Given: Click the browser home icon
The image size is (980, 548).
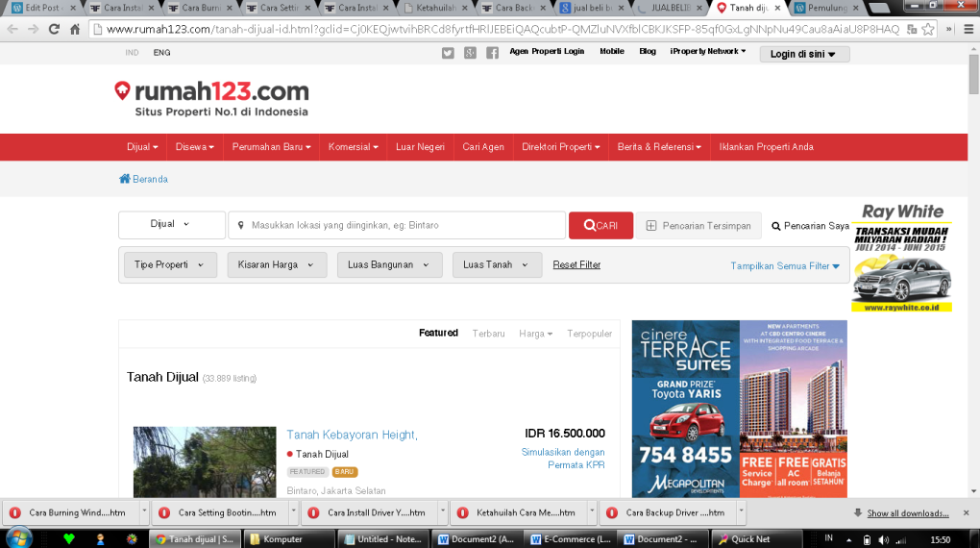Looking at the screenshot, I should tap(75, 29).
